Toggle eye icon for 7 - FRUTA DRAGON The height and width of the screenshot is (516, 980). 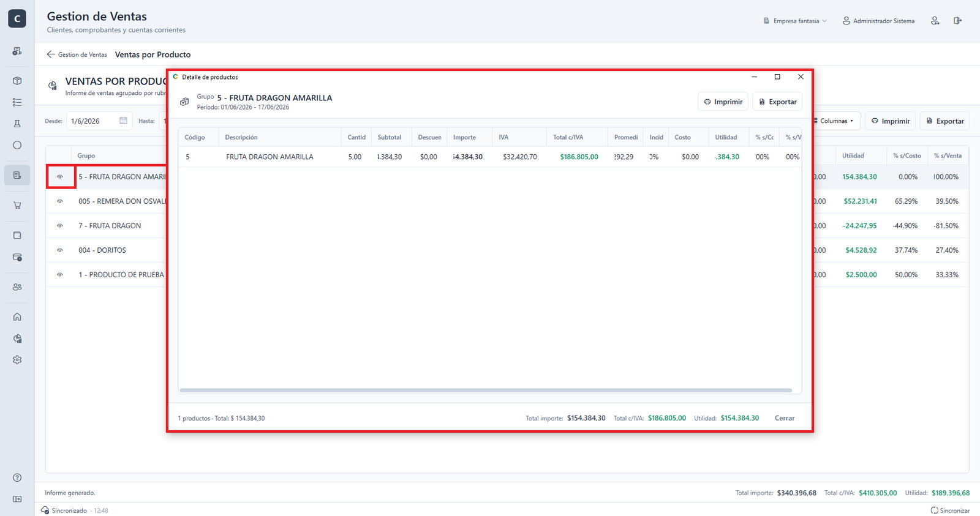coord(60,225)
